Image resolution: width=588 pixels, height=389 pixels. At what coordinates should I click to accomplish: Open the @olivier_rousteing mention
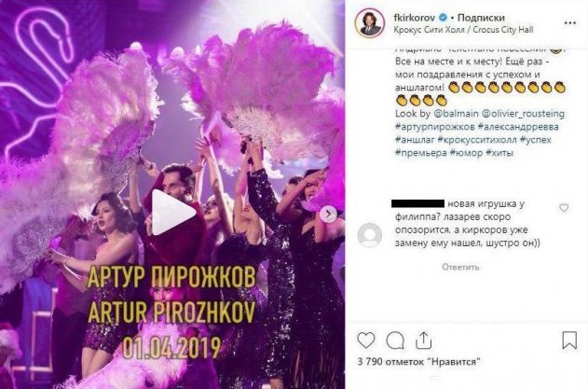[x=523, y=114]
